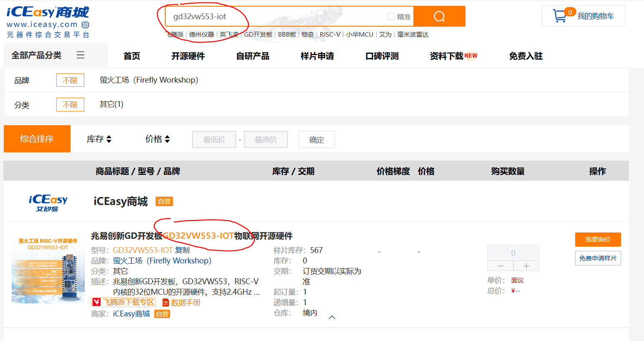644x341 pixels.
Task: Select 不限 in the 品牌 filter row
Action: (x=70, y=80)
